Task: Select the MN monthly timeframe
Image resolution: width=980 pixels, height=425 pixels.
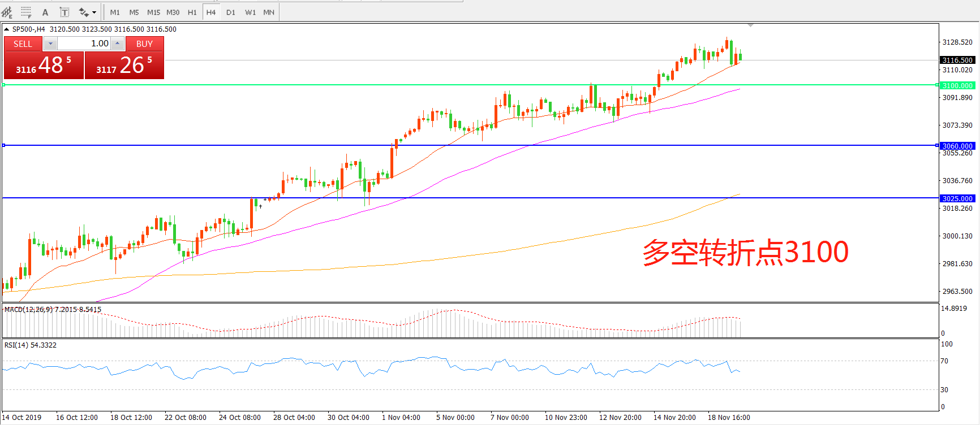Action: tap(269, 12)
